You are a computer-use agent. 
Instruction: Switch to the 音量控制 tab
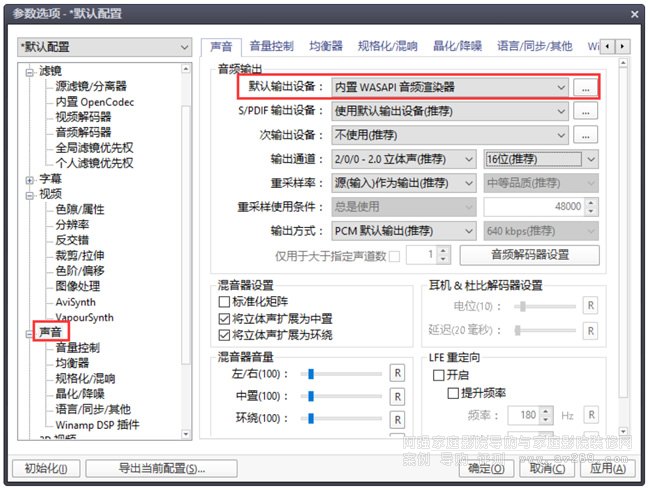[271, 46]
